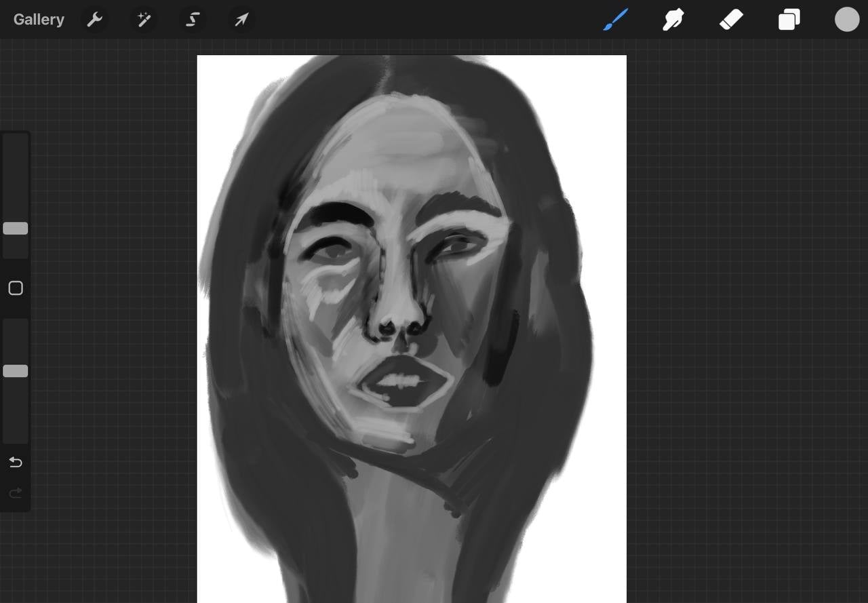This screenshot has height=603, width=868.
Task: Open the Adjustments magic wand menu
Action: 144,20
